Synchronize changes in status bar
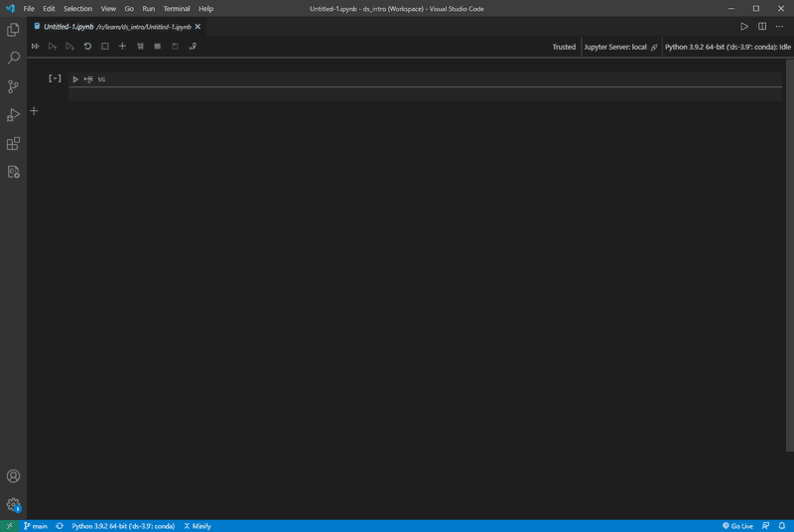The height and width of the screenshot is (532, 794). [x=60, y=526]
